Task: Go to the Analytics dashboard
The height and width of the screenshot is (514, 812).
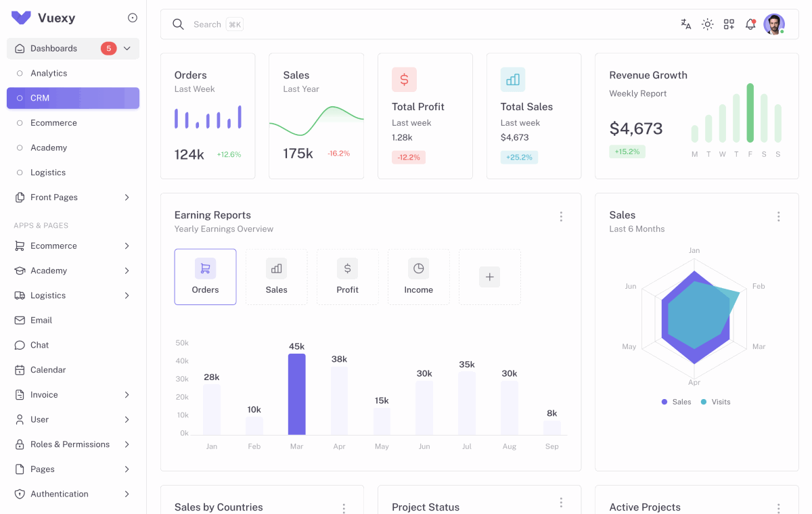Action: tap(49, 73)
